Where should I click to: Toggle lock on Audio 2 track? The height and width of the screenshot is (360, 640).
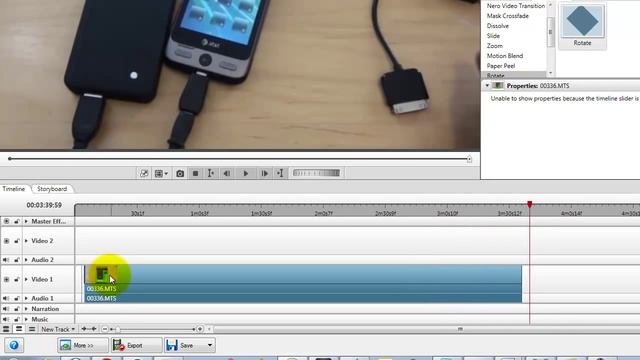(16, 260)
